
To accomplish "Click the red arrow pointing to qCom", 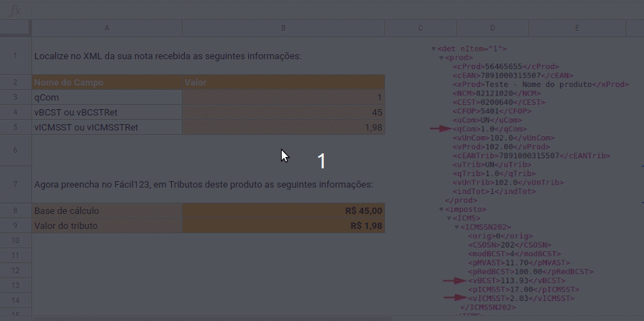I will (441, 129).
